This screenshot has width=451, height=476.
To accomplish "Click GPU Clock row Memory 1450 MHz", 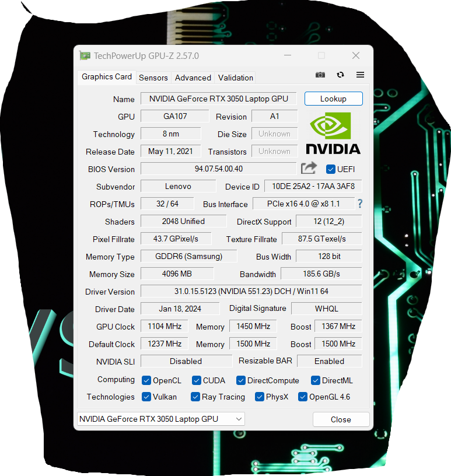I will point(253,326).
